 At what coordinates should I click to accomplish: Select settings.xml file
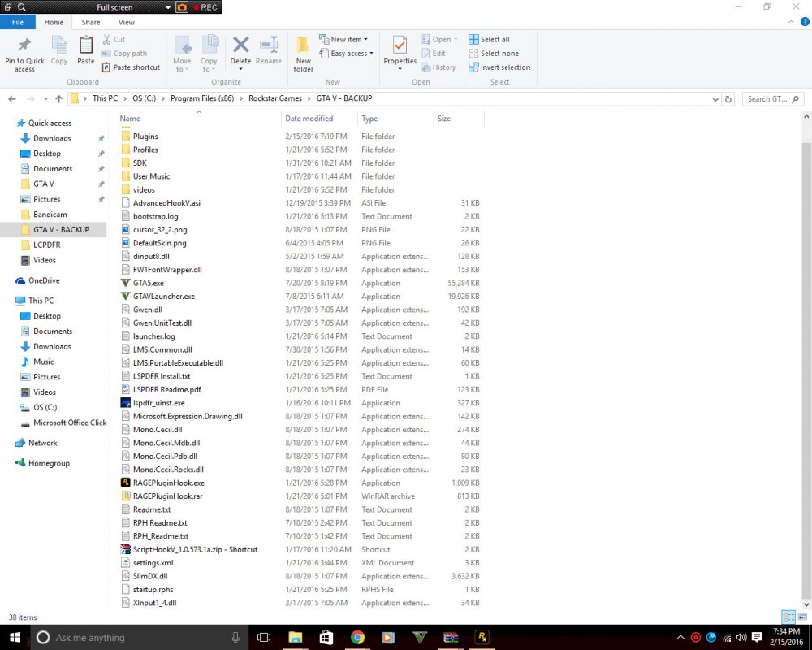pos(153,563)
